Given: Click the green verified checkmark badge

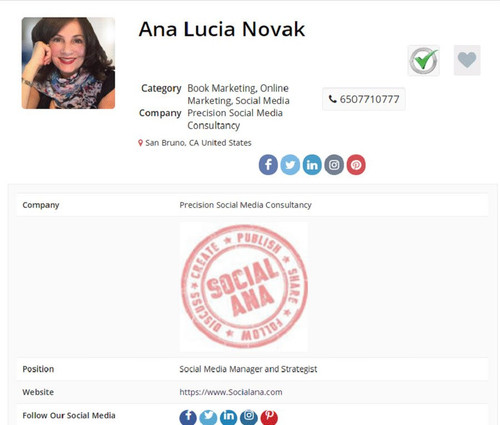Looking at the screenshot, I should pos(424,61).
